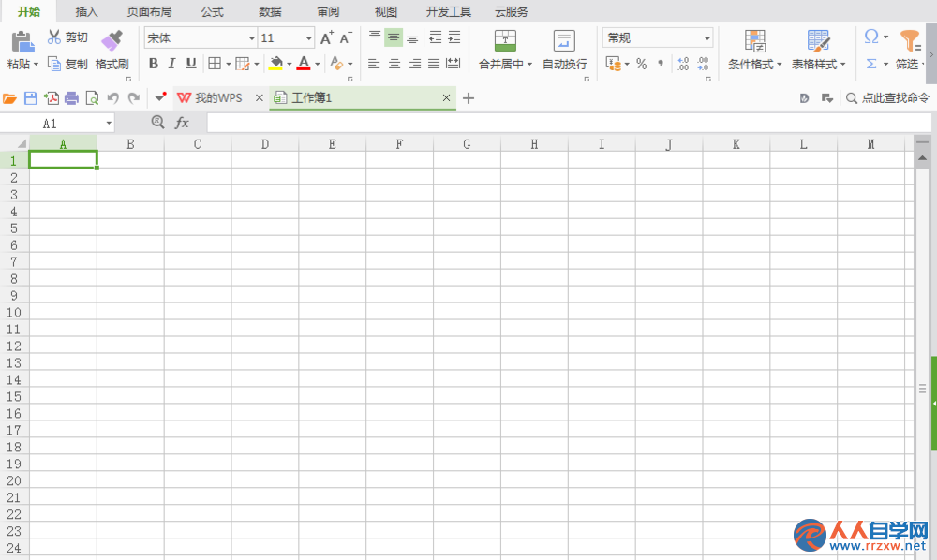Screen dimensions: 937x560
Task: Decrease decimal places icon
Action: click(703, 64)
